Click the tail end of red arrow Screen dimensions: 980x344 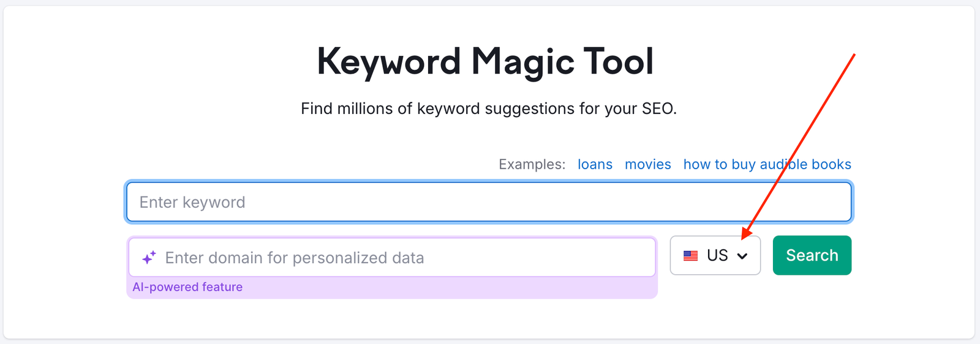tap(853, 55)
